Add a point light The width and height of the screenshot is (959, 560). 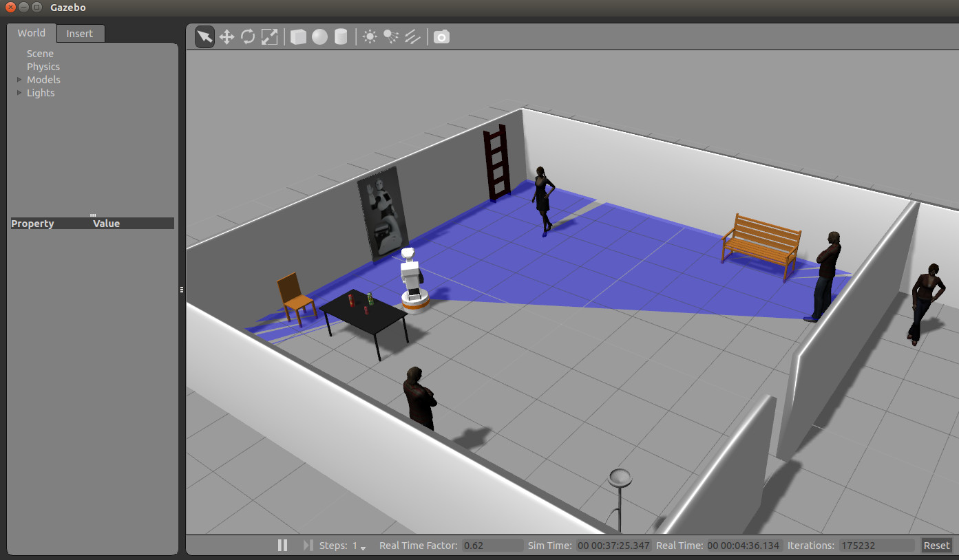coord(370,37)
